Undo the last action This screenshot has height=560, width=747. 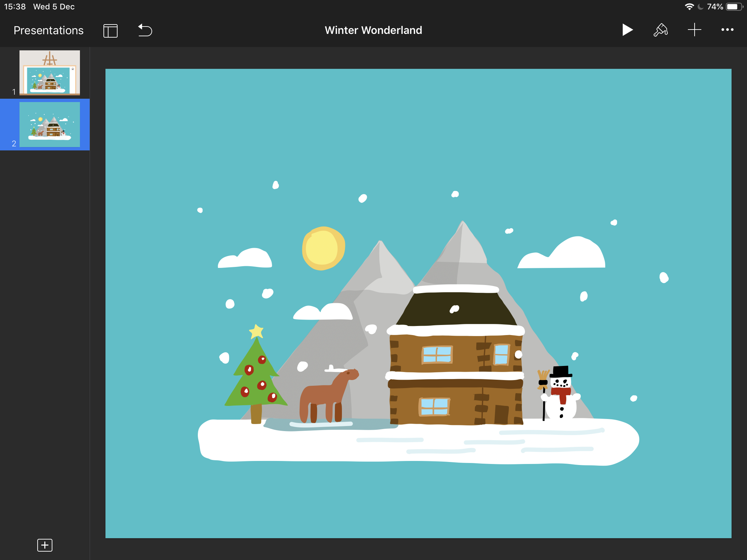pos(145,30)
